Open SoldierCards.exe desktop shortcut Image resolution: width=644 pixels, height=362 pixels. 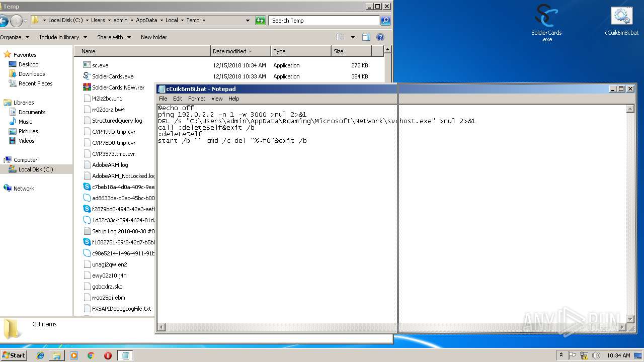click(x=546, y=23)
